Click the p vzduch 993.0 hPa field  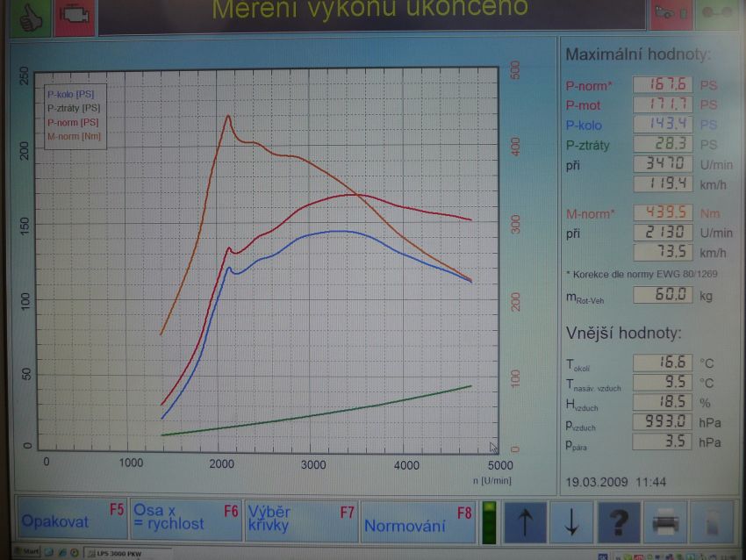tap(663, 421)
